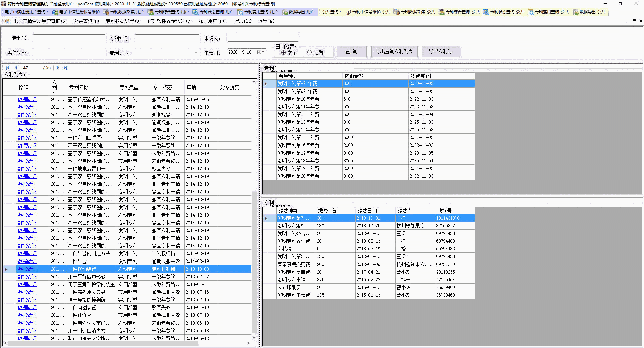Click 专利状态查询-用户 toolbar icon

point(214,12)
